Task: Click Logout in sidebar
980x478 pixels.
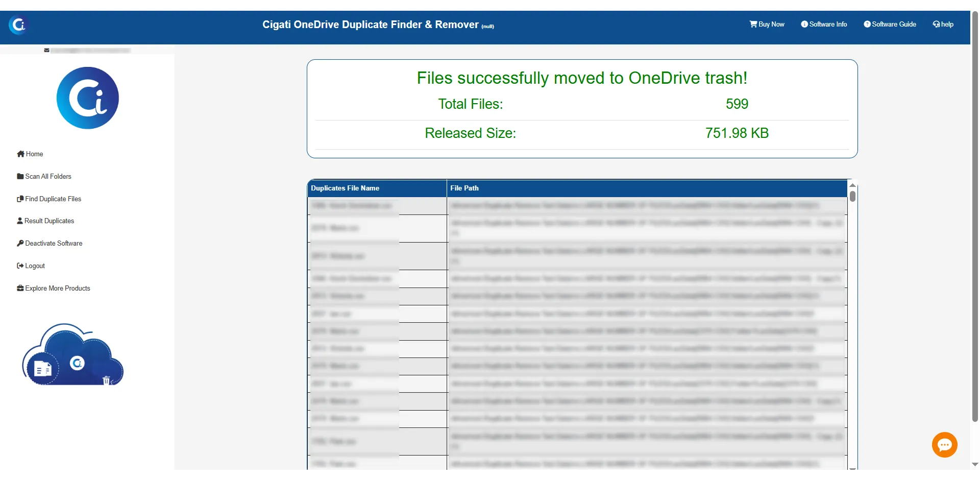Action: (x=31, y=266)
